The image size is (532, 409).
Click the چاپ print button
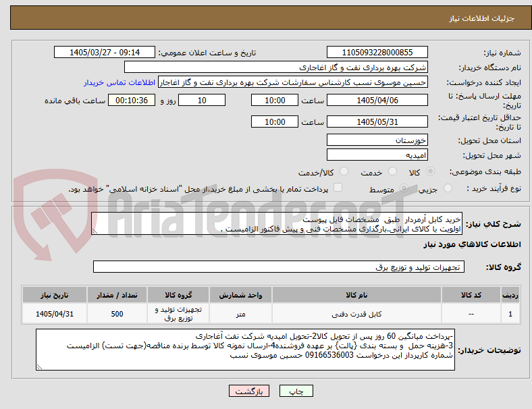[x=296, y=391]
